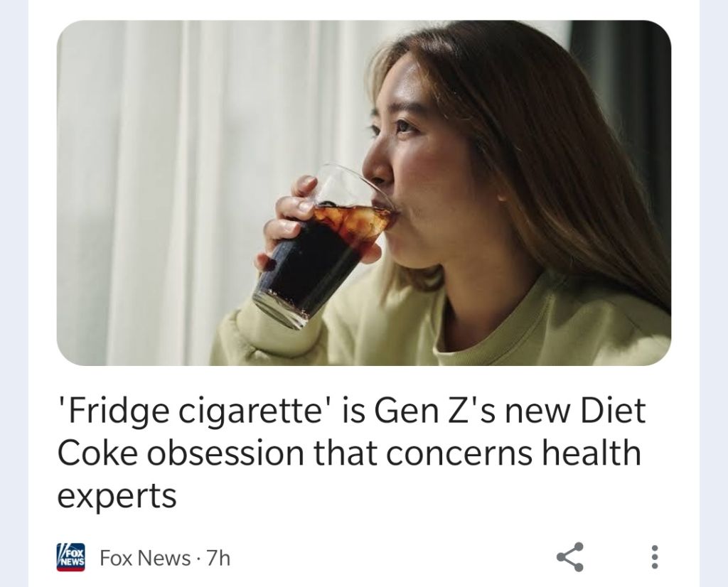Click 'concerns health' in the headline
This screenshot has height=587, width=728.
(513, 453)
